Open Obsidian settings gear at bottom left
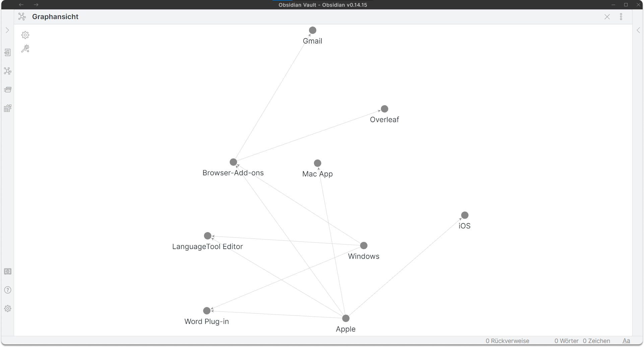 pyautogui.click(x=8, y=308)
